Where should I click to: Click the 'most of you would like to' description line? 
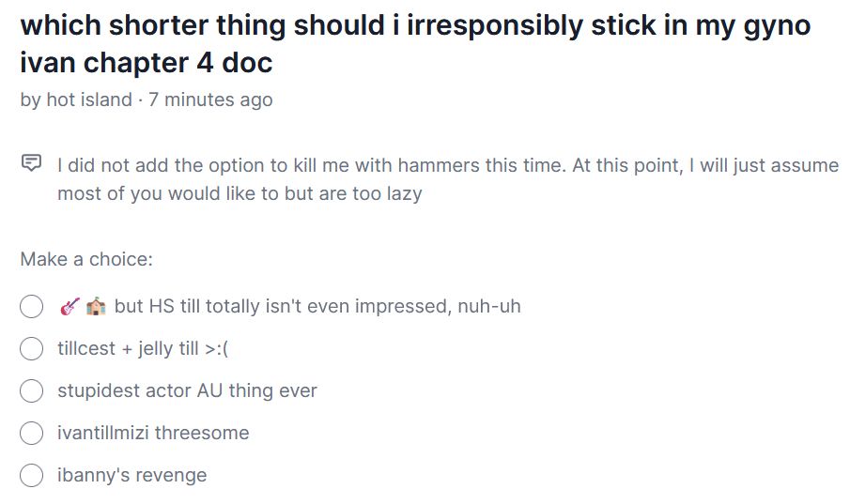pyautogui.click(x=240, y=194)
